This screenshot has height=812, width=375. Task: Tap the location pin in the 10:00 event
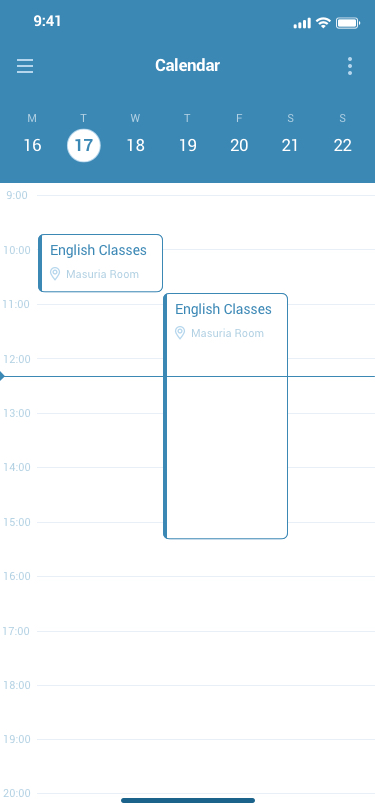[x=55, y=274]
